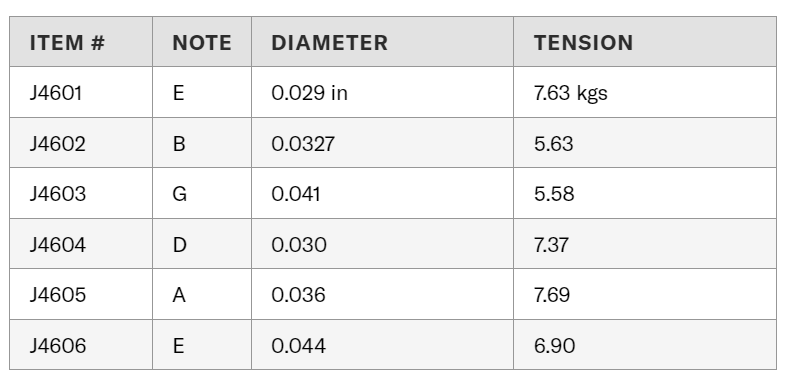Click the 0.0327 diameter value
Viewport: 787px width, 378px height.
[303, 144]
